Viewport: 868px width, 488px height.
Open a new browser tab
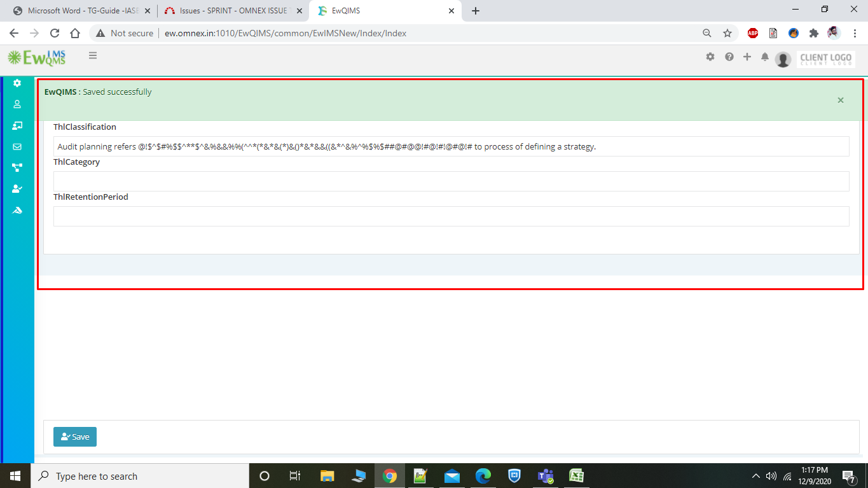pos(476,11)
